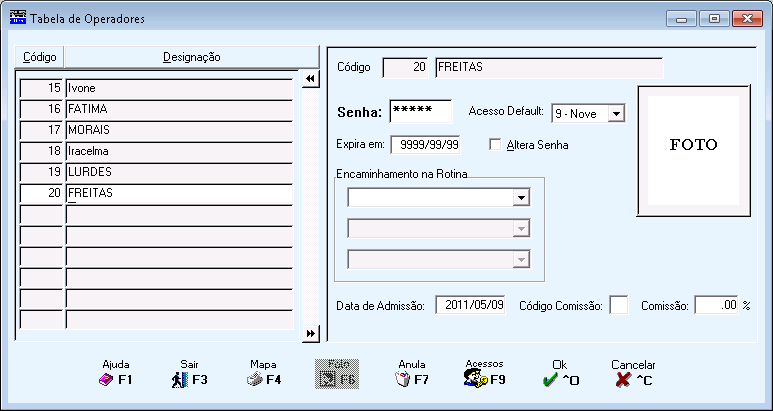The image size is (773, 411).
Task: Click the Senha password field
Action: coord(421,111)
